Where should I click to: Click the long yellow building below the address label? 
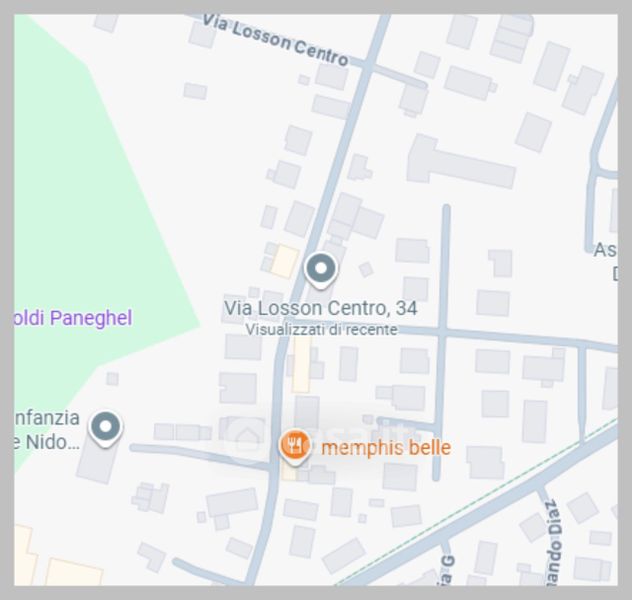click(x=301, y=364)
